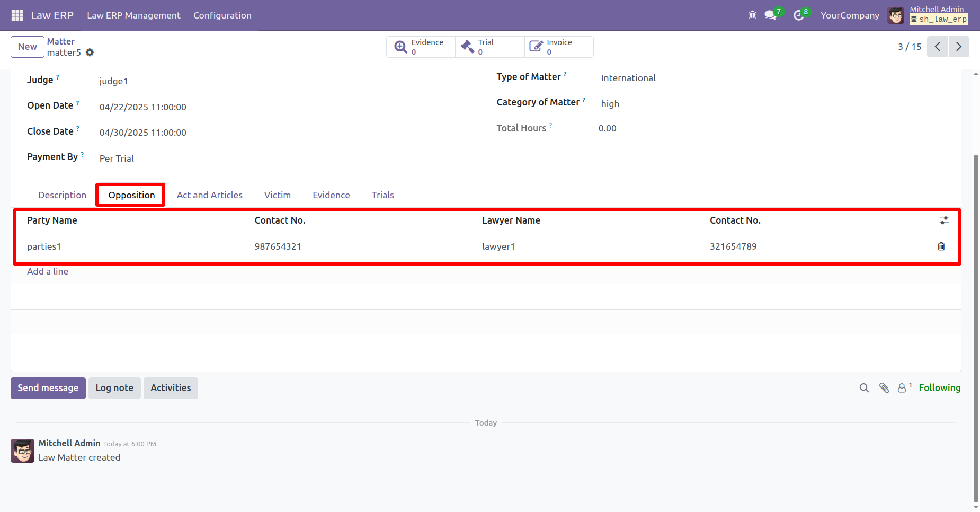The image size is (980, 512).
Task: Switch to the Description tab
Action: (62, 195)
